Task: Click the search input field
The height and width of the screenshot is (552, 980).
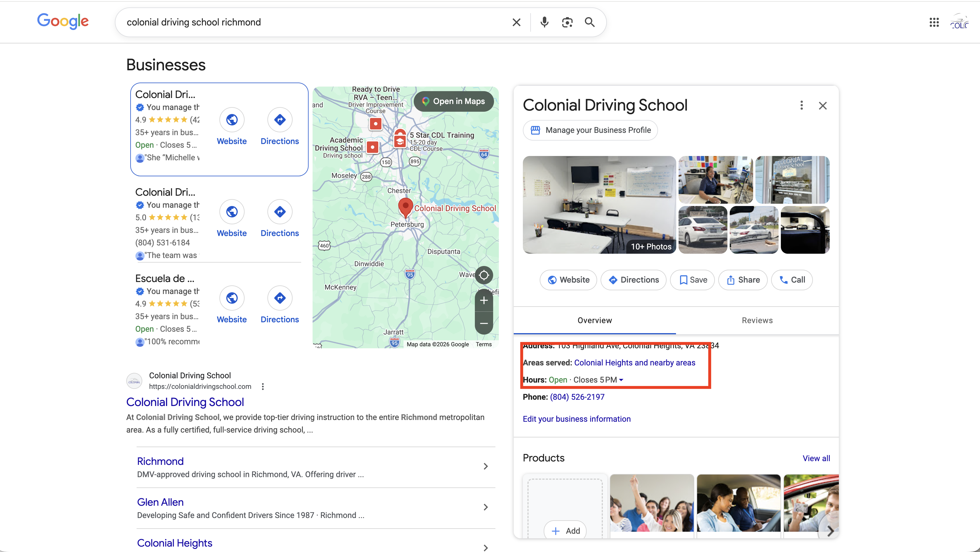Action: click(316, 23)
